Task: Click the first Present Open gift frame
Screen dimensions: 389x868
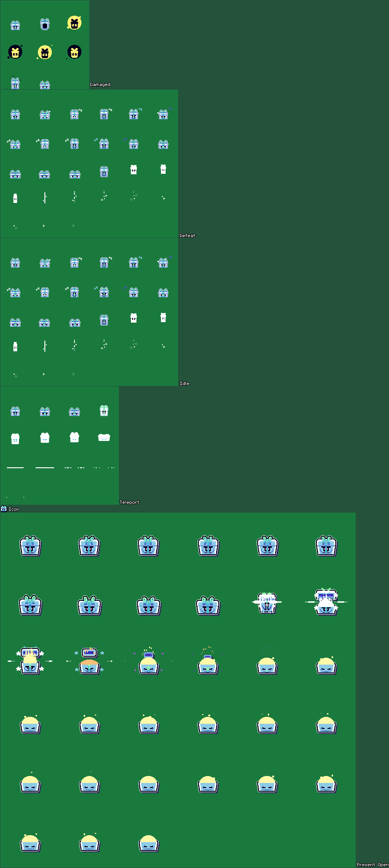Action: [x=30, y=546]
